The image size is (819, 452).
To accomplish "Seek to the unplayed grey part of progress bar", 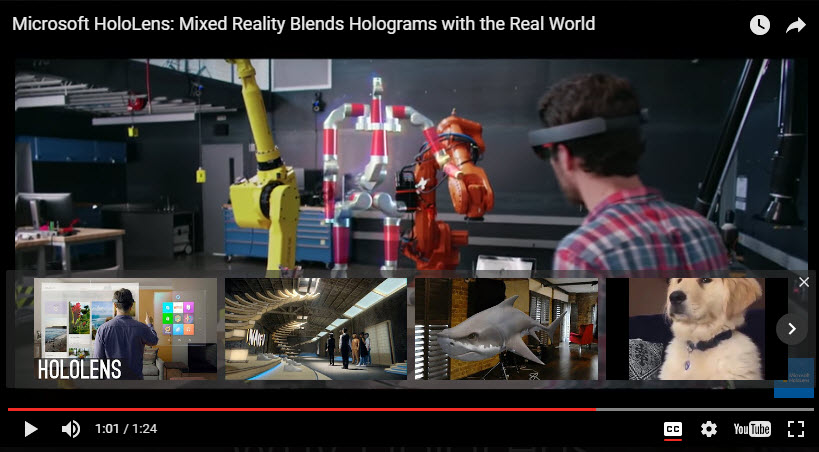I will click(x=700, y=409).
